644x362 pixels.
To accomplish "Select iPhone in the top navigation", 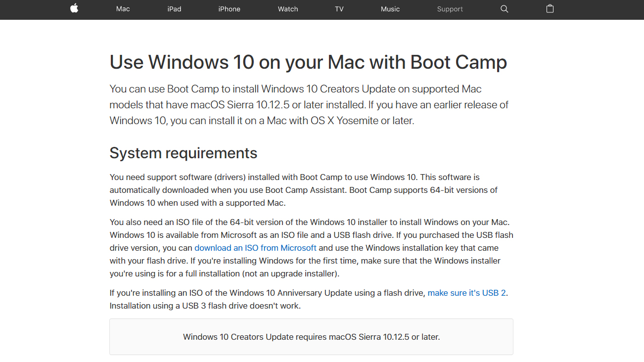I will pyautogui.click(x=229, y=9).
